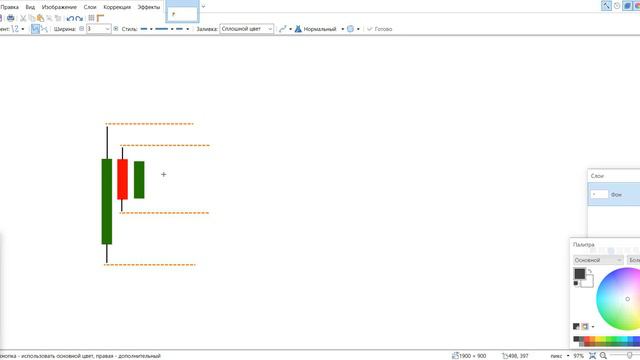Screen dimensions: 640x360
Task: Click the swap colors arrow icon
Action: (x=590, y=271)
